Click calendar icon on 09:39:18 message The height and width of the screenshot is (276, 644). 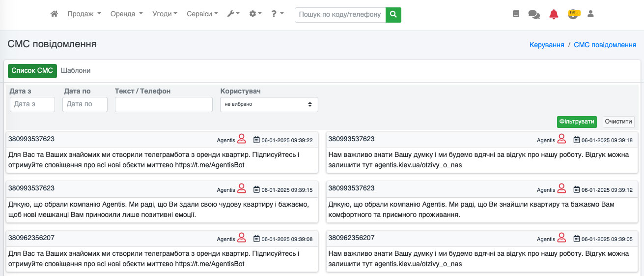pyautogui.click(x=577, y=140)
